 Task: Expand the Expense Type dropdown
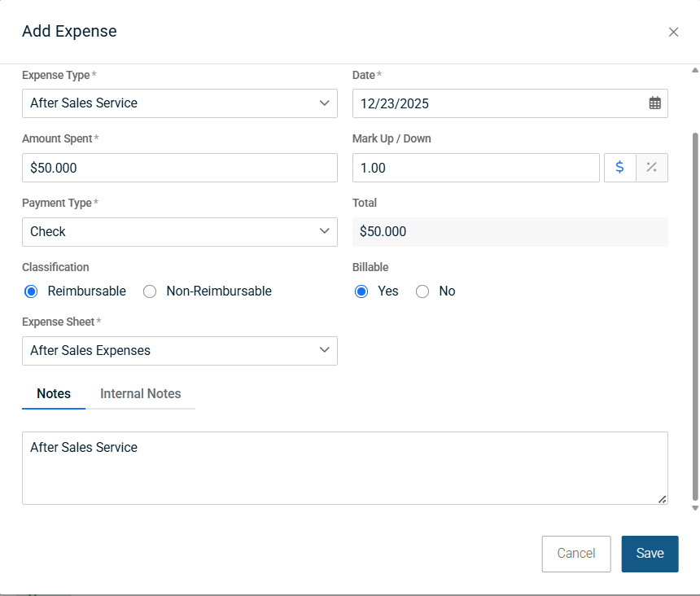[x=179, y=103]
